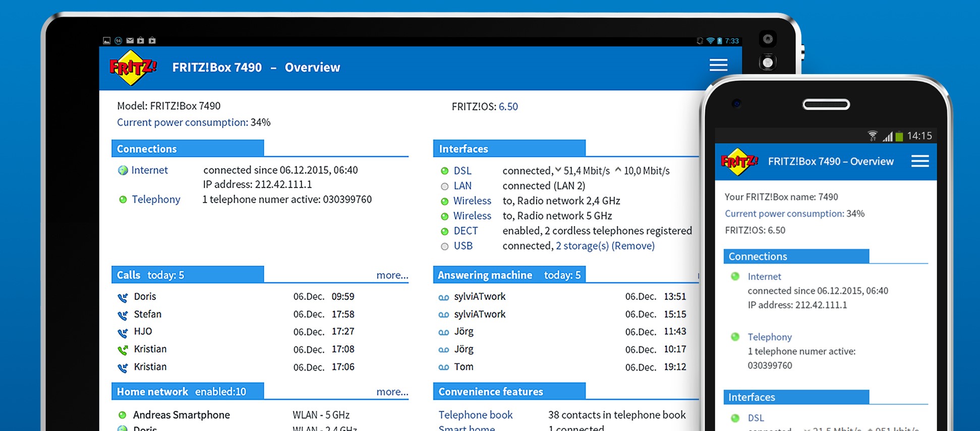Click IP address 212.42.111.1 on tablet
980x431 pixels.
[x=258, y=184]
